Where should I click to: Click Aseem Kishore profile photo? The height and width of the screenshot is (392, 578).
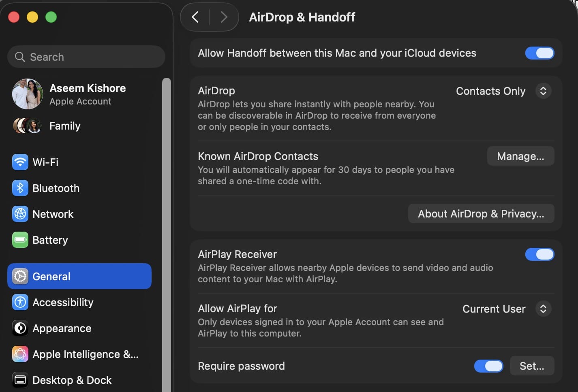[x=28, y=94]
